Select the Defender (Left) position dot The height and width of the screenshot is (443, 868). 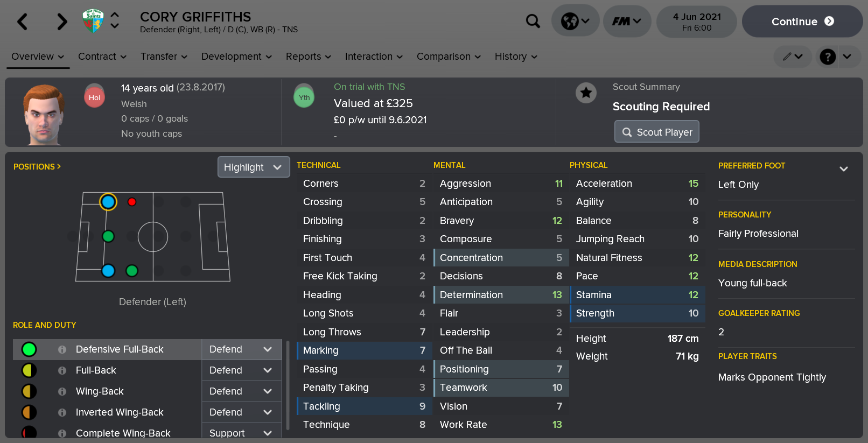[108, 202]
